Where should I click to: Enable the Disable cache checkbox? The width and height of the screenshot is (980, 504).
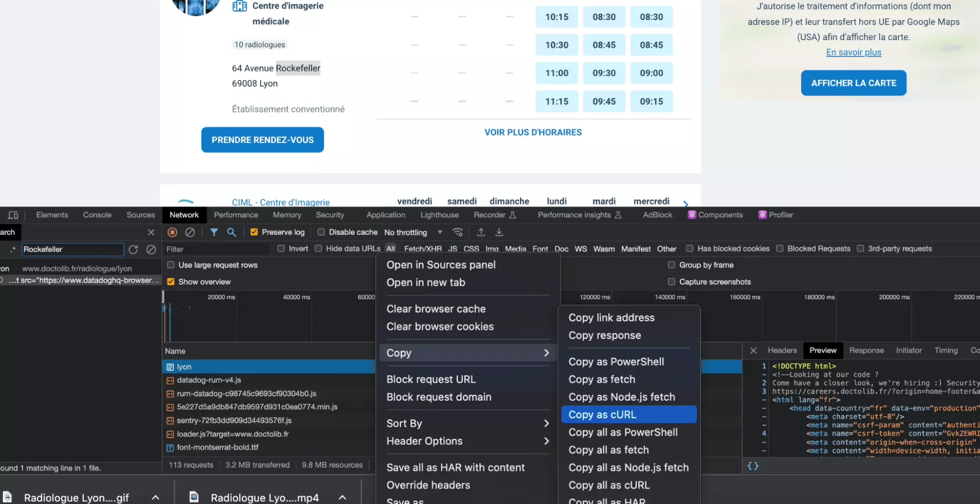click(x=321, y=232)
